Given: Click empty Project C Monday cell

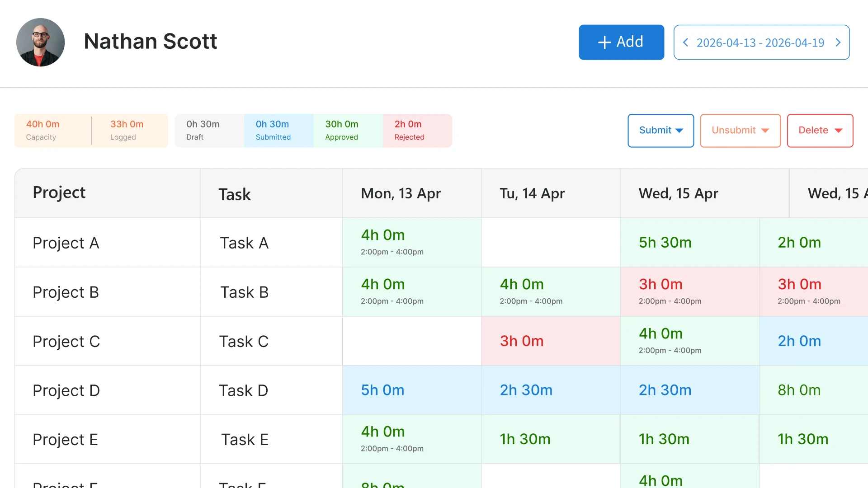Looking at the screenshot, I should (x=412, y=341).
